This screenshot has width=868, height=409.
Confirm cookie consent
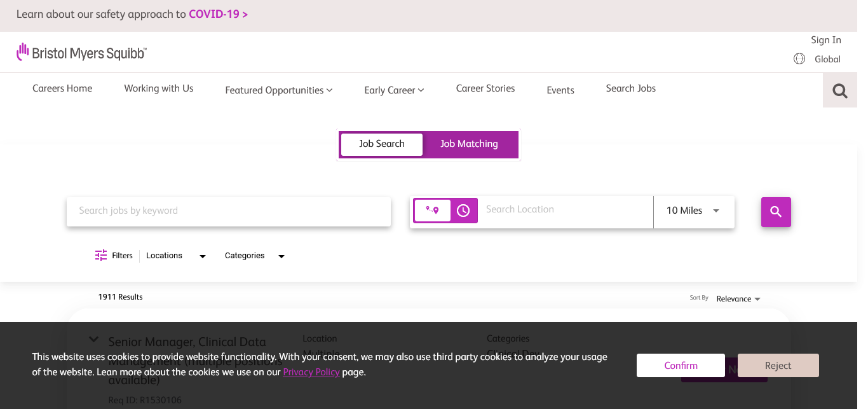[x=681, y=366]
